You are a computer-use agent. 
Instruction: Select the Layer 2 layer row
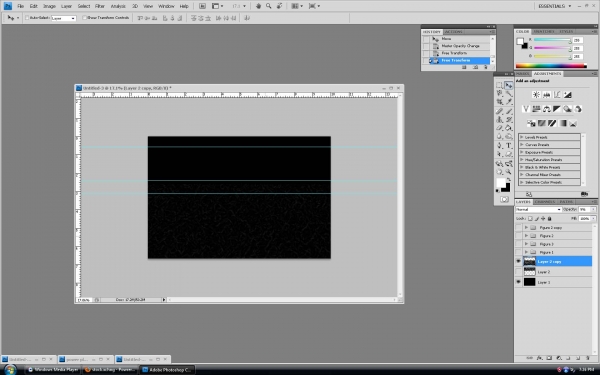click(553, 272)
